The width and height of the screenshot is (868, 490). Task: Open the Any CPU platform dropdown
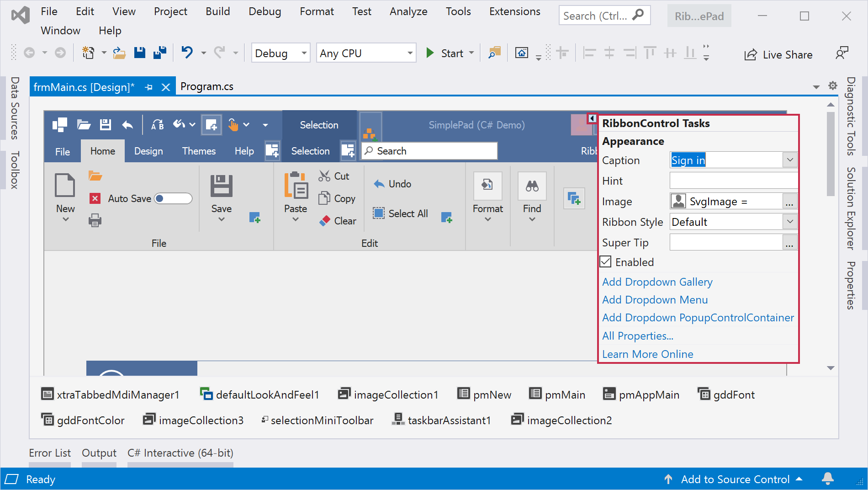pos(410,53)
